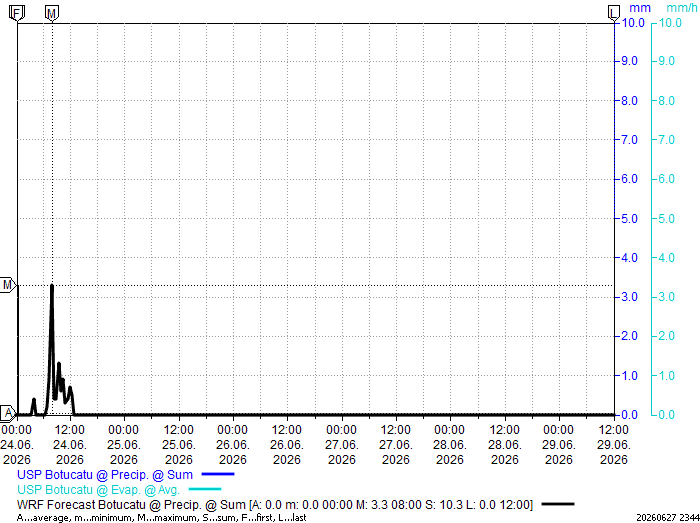Click the 5.0 label on blue mm axis
This screenshot has width=700, height=523.
tap(630, 219)
